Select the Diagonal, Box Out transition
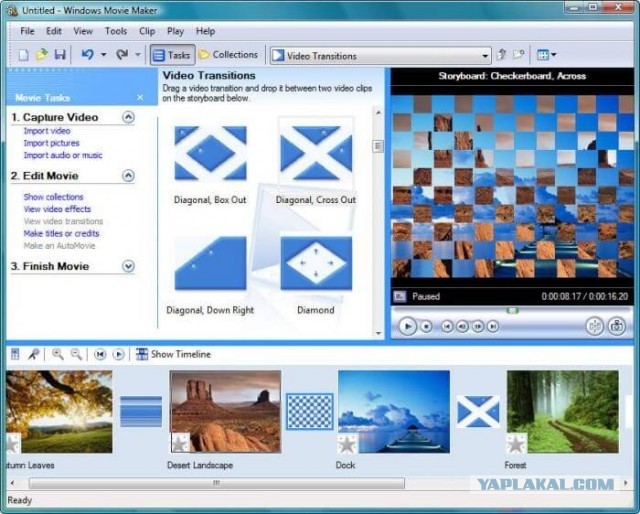The image size is (640, 514). [x=210, y=153]
